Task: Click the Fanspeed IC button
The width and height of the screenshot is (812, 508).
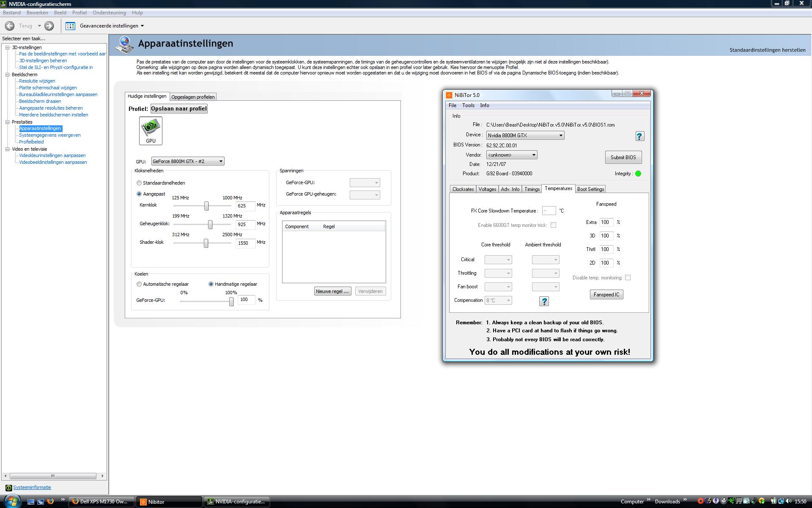Action: [x=606, y=295]
